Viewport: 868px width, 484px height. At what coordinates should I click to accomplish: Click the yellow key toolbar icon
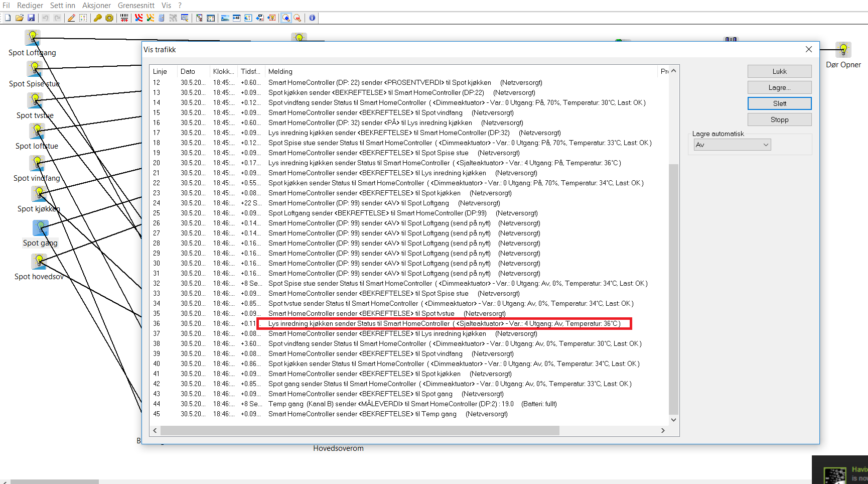[98, 18]
